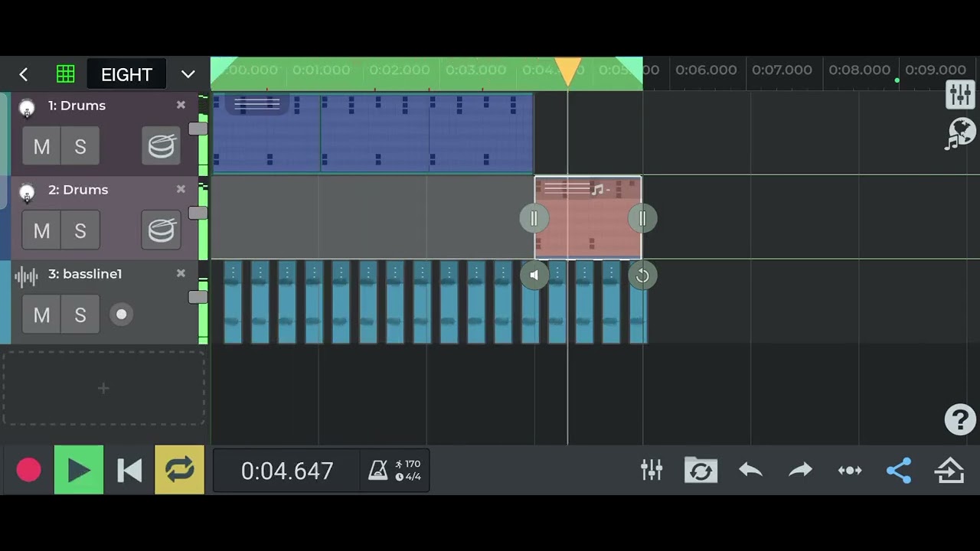Toggle the green grid snap icon
This screenshot has width=980, height=551.
pos(66,74)
